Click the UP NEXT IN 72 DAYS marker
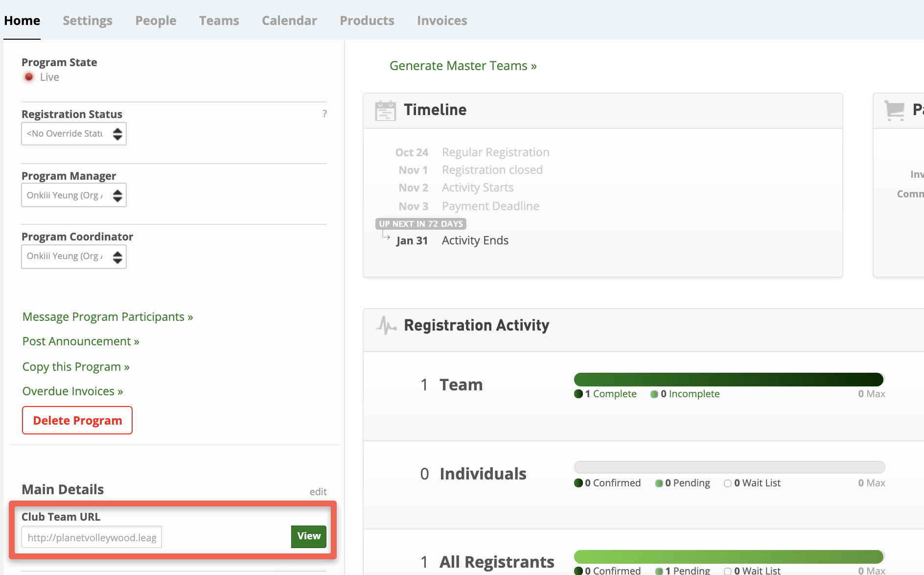924x575 pixels. click(420, 223)
